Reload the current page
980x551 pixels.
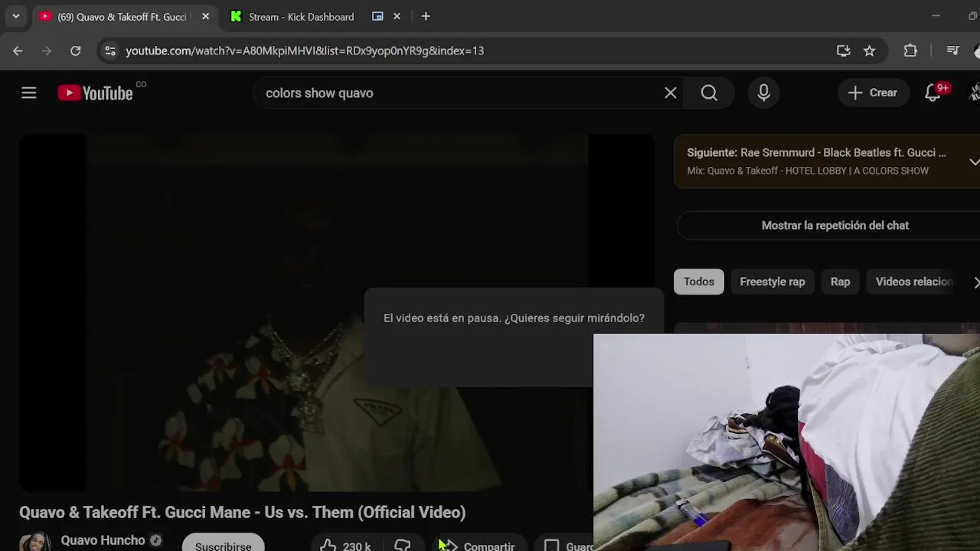[75, 51]
